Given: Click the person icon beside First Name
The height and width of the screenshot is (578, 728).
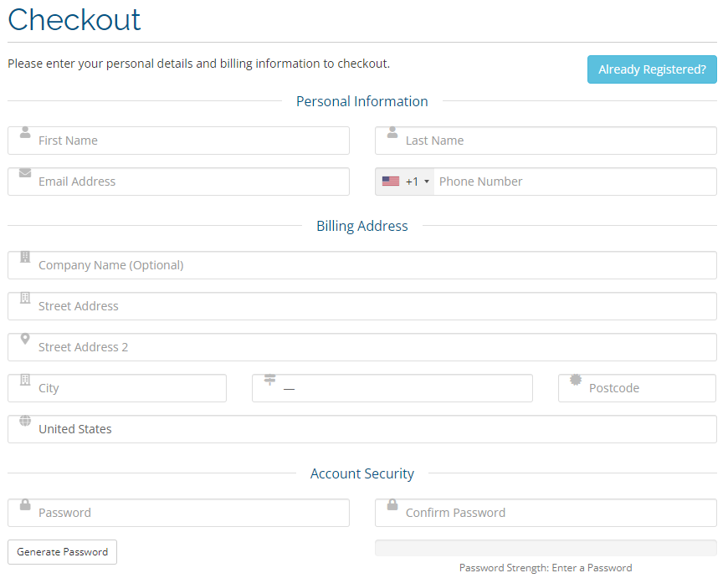Looking at the screenshot, I should tap(25, 133).
